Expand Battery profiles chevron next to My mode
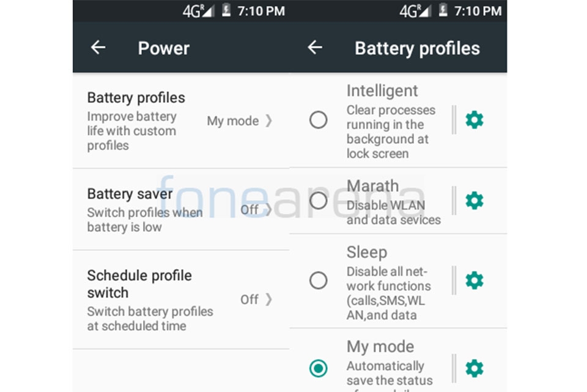 (x=269, y=120)
